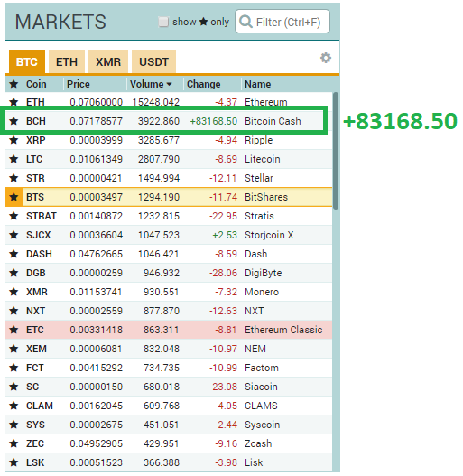Image resolution: width=463 pixels, height=476 pixels.
Task: Select the Syscoin name cell
Action: pos(262,425)
